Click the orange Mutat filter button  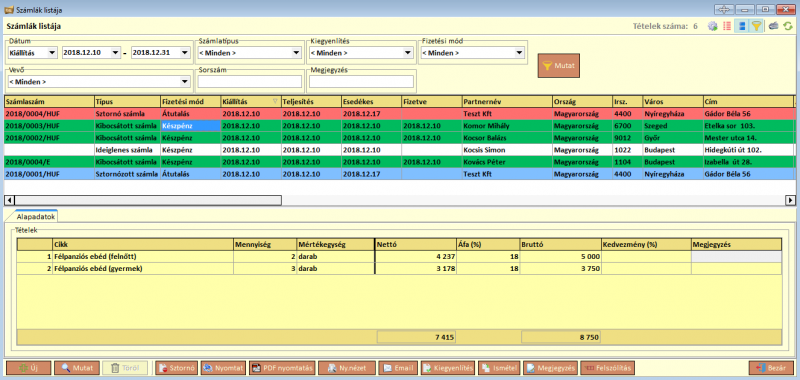(x=559, y=65)
